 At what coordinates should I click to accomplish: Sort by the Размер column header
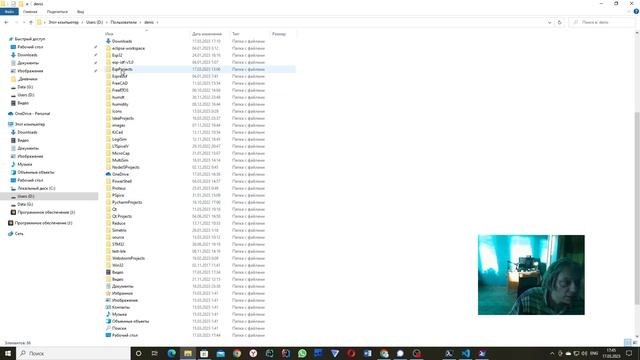(x=279, y=34)
